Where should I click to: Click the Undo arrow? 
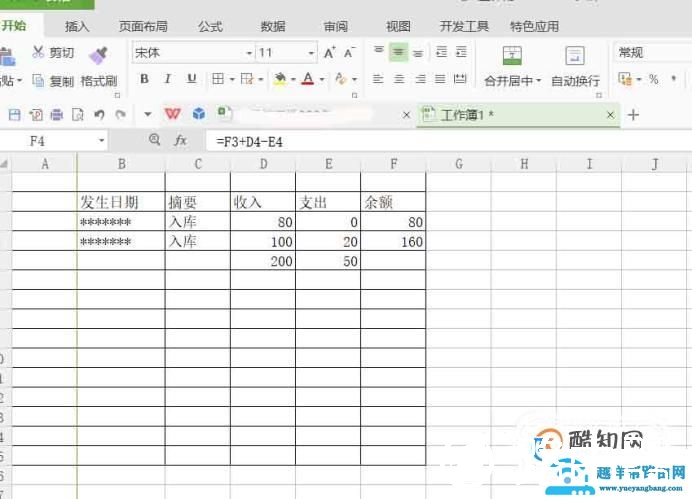99,115
